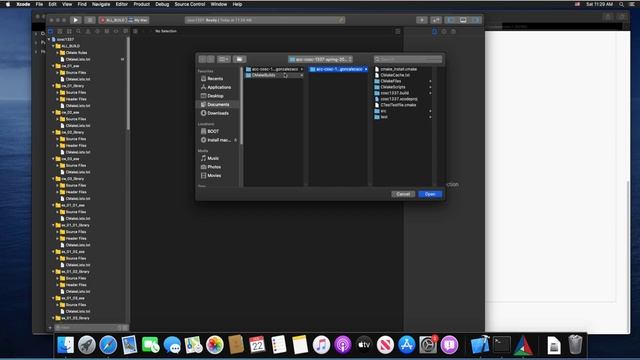Open Terminal from the Dock
This screenshot has width=640, height=360.
point(502,345)
